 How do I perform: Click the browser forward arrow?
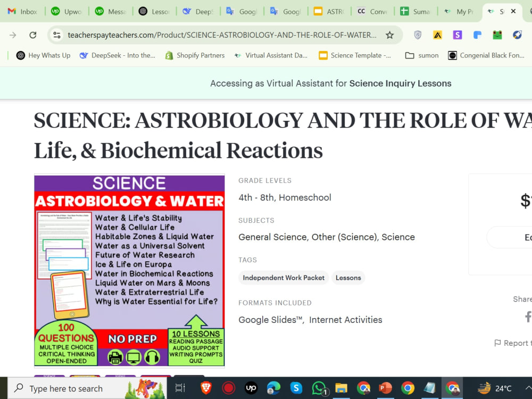tap(13, 35)
